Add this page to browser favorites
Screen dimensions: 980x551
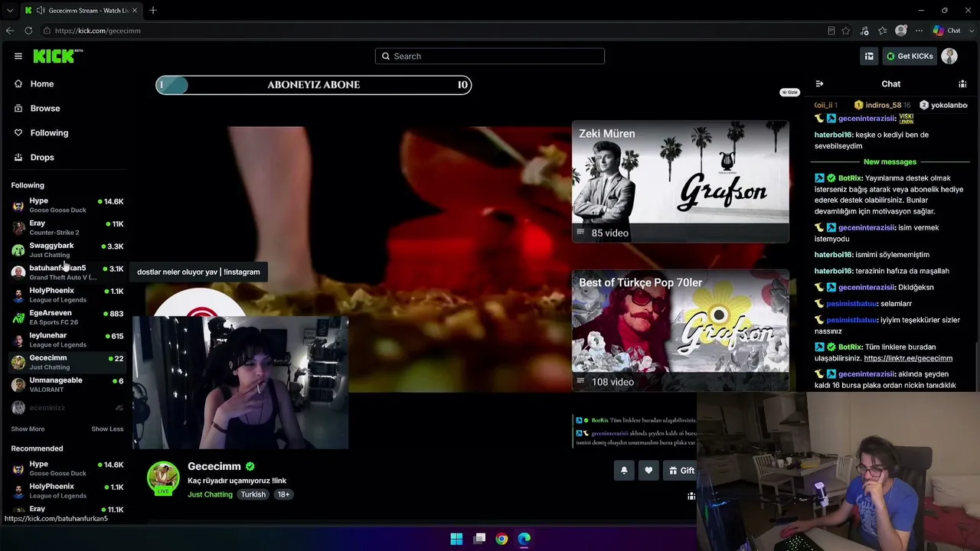tap(846, 31)
